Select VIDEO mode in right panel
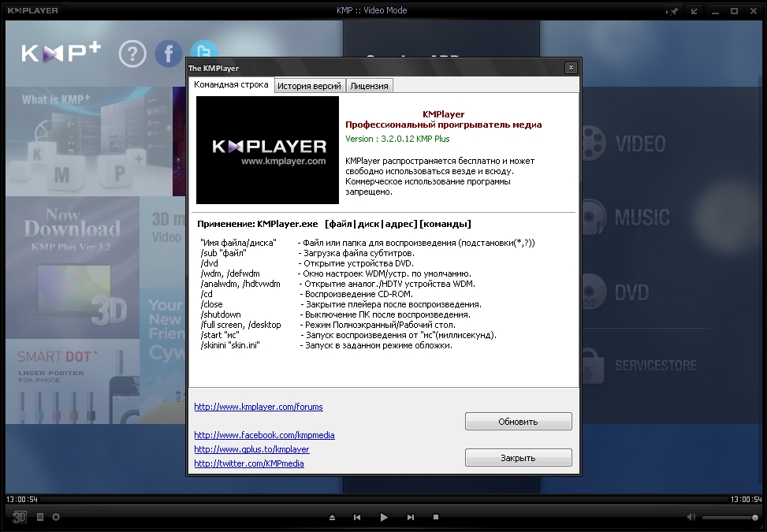 [x=624, y=143]
